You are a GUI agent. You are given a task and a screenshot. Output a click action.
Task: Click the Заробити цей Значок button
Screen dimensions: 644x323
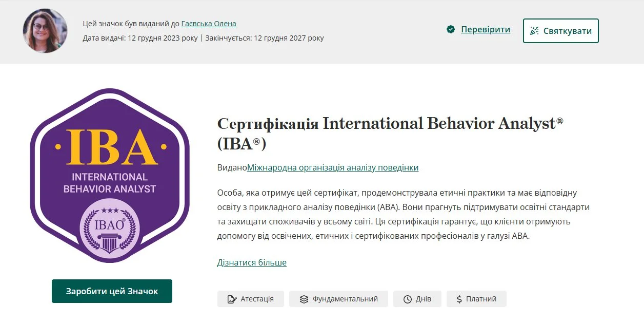coord(112,291)
